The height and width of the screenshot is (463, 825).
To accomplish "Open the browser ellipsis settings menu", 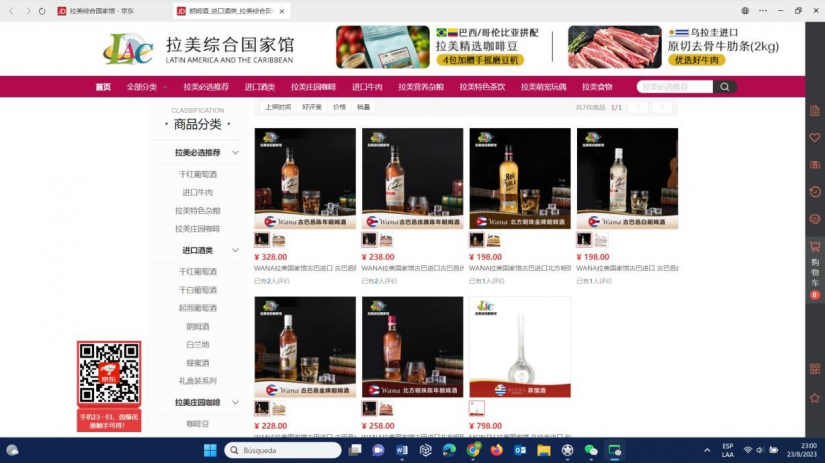I will tap(763, 11).
